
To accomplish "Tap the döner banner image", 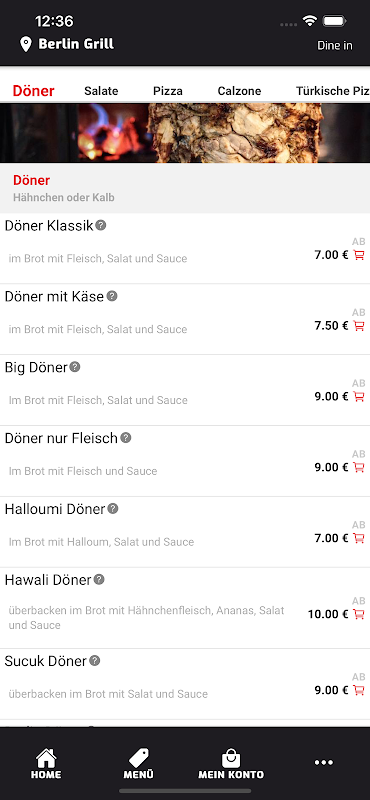I will (185, 133).
